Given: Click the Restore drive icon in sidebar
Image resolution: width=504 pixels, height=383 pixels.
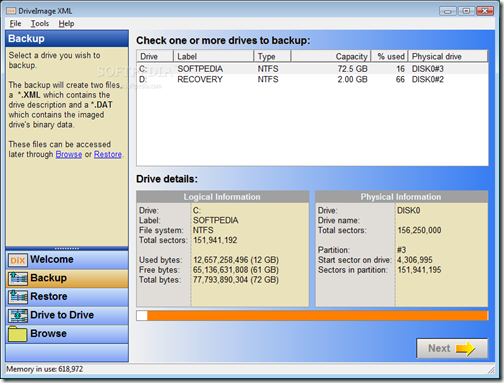Looking at the screenshot, I should click(x=18, y=297).
